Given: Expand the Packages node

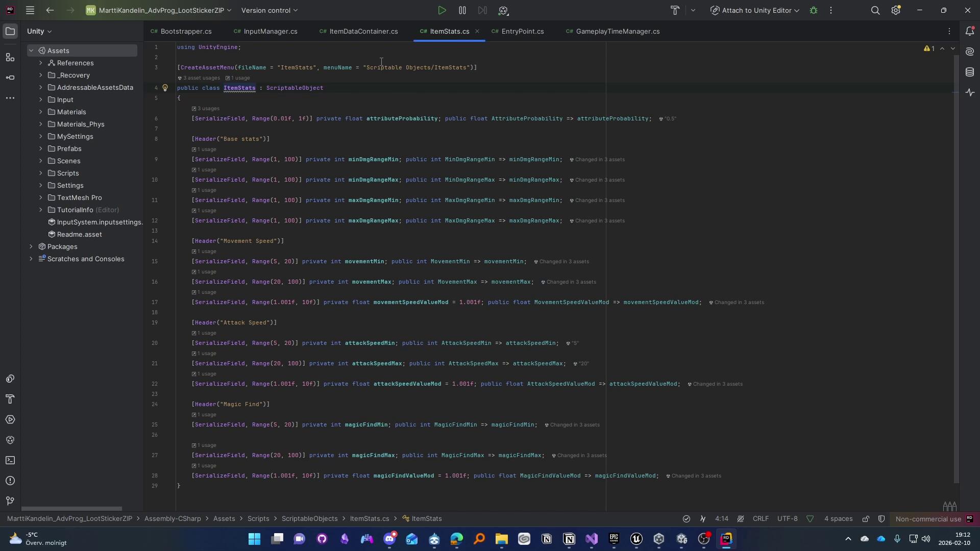Looking at the screenshot, I should (x=31, y=246).
